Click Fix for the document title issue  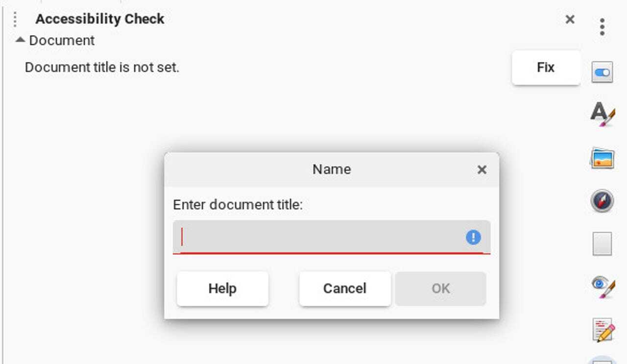click(x=546, y=68)
